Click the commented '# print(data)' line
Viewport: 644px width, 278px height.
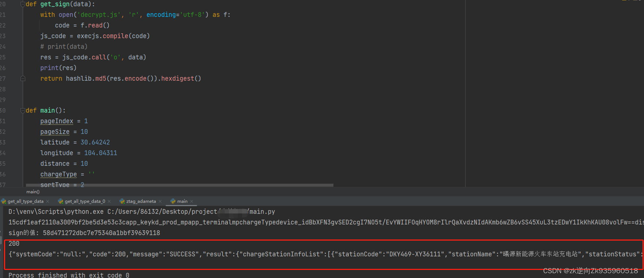[64, 47]
